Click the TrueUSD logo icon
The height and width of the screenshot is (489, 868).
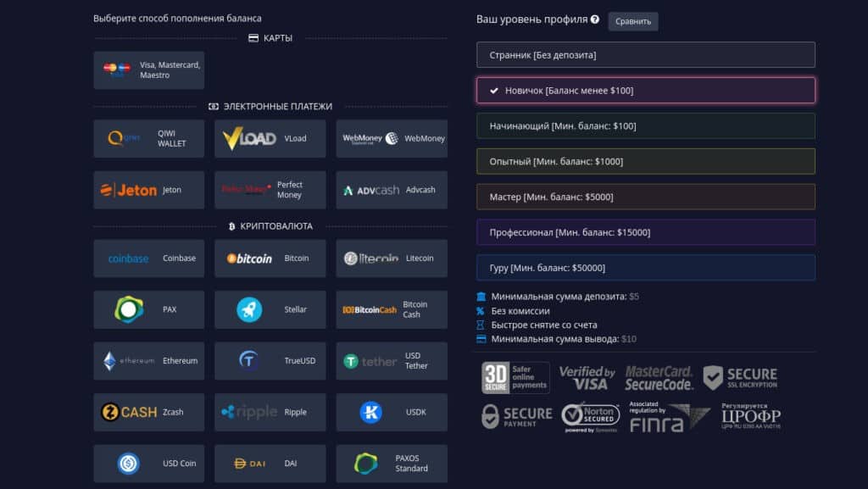(x=249, y=361)
